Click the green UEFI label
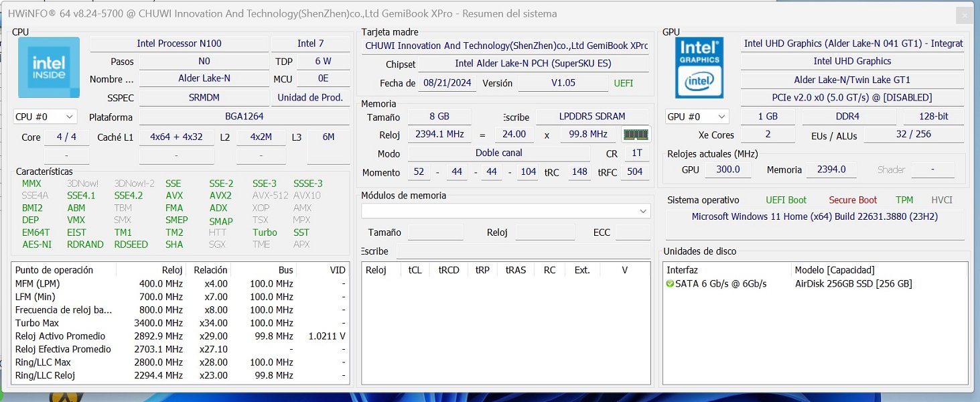980x402 pixels. 623,84
